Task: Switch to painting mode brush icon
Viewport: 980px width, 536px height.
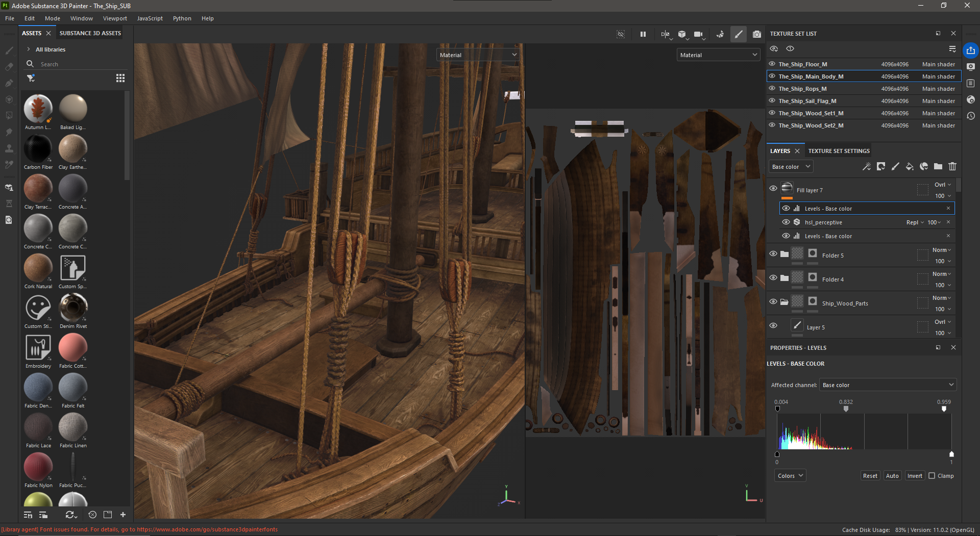Action: (738, 34)
